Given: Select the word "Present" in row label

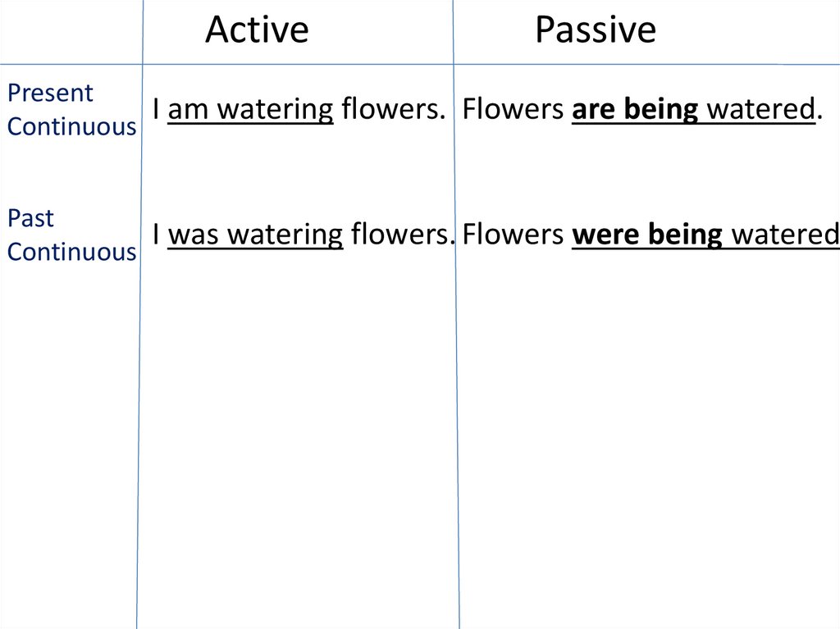Looking at the screenshot, I should tap(50, 93).
